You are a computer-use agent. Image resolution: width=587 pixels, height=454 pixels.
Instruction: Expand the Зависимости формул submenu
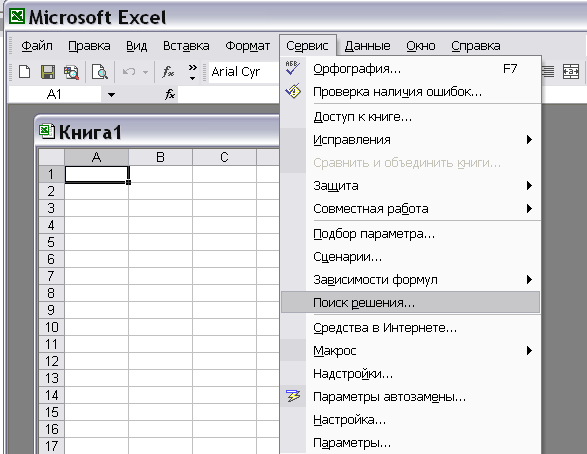click(410, 280)
